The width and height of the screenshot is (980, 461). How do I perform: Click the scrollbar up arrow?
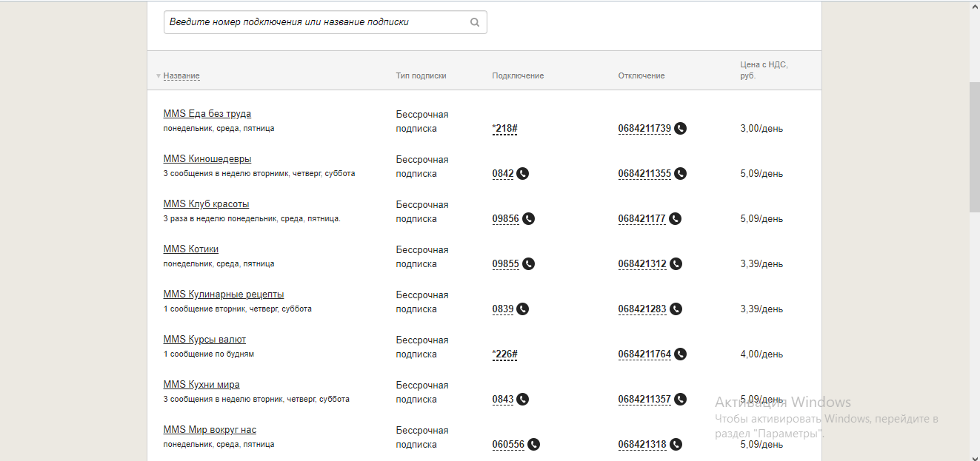coord(974,6)
